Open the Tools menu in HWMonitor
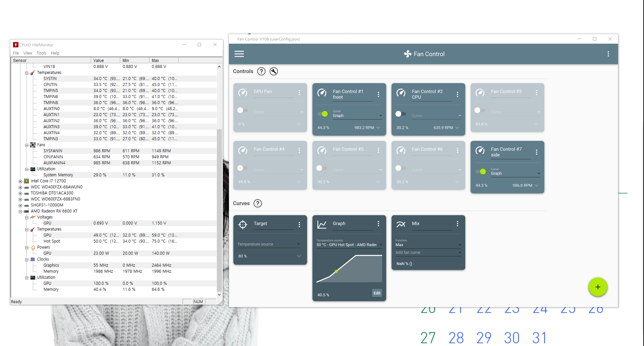Image resolution: width=644 pixels, height=346 pixels. tap(41, 53)
